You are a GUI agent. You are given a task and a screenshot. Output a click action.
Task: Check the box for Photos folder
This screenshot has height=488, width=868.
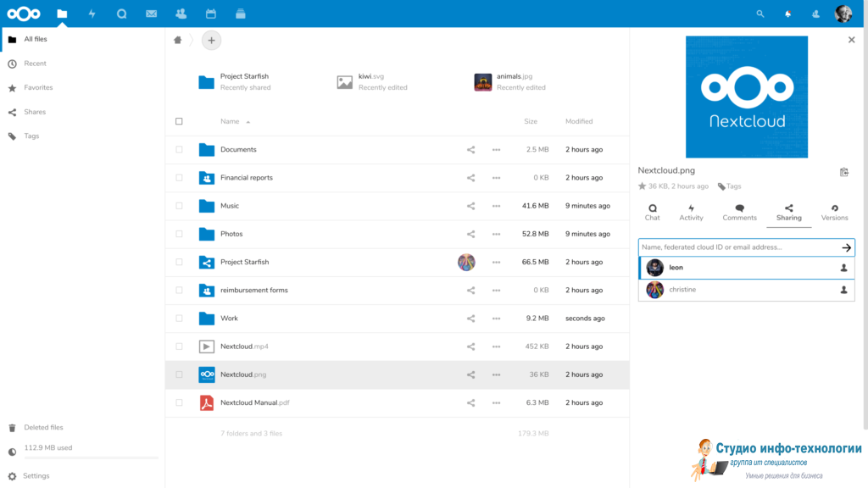(179, 234)
